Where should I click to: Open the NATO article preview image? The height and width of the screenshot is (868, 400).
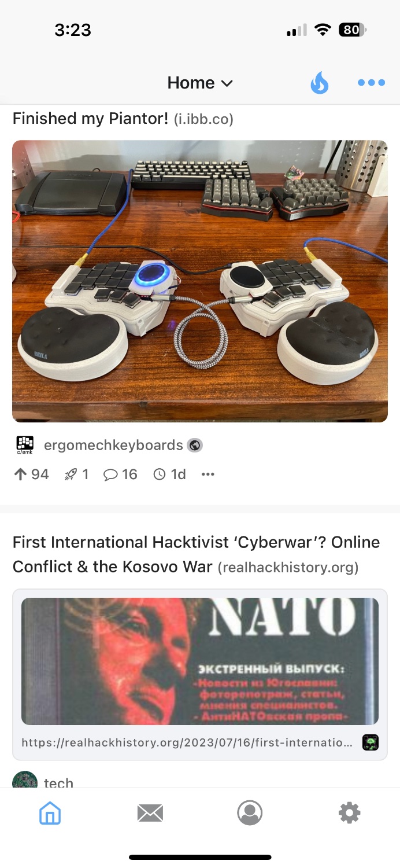[x=200, y=661]
